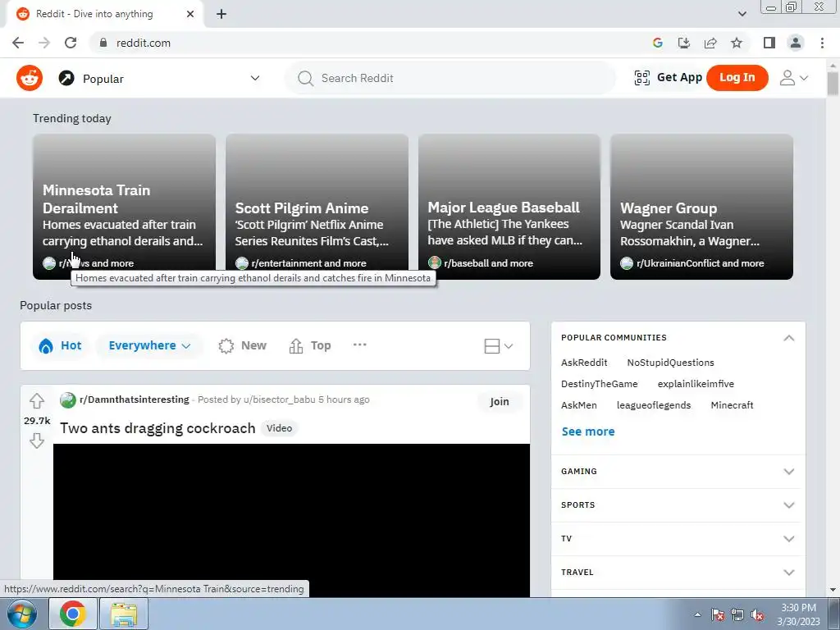The image size is (840, 630).
Task: Open more sort options ellipsis
Action: tap(360, 345)
